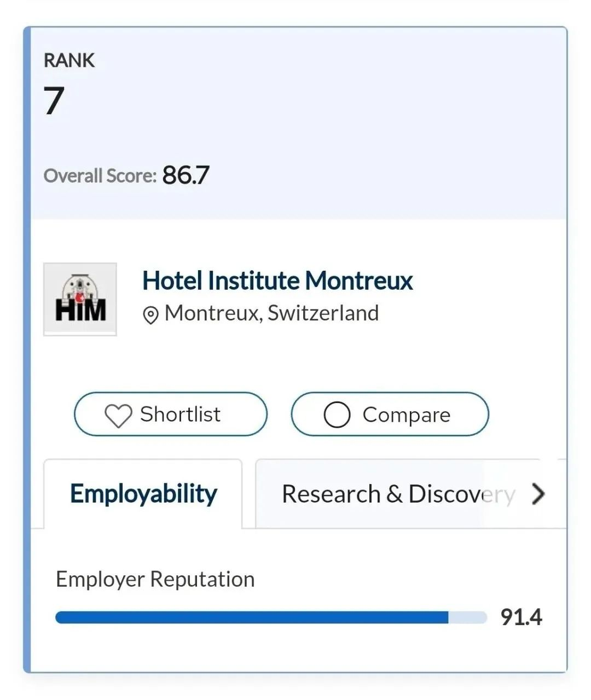Click the Montreux, Switzerland location text
The height and width of the screenshot is (700, 591).
pyautogui.click(x=271, y=313)
